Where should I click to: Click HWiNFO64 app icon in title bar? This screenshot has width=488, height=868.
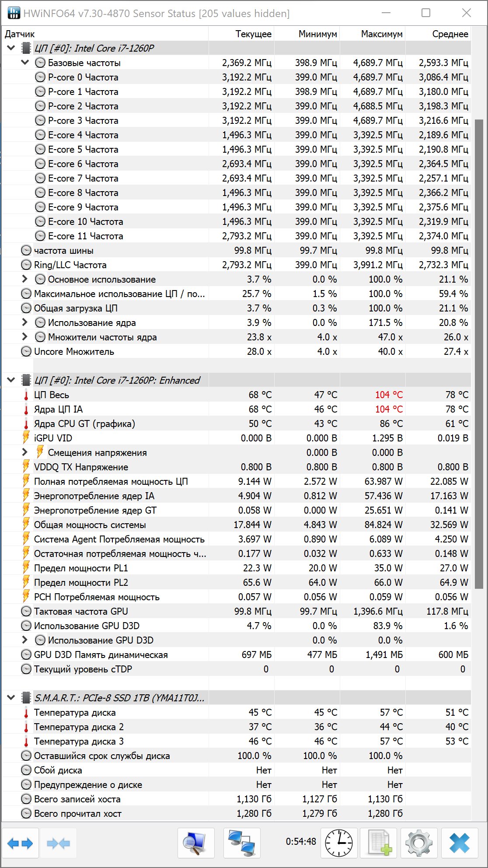[14, 13]
